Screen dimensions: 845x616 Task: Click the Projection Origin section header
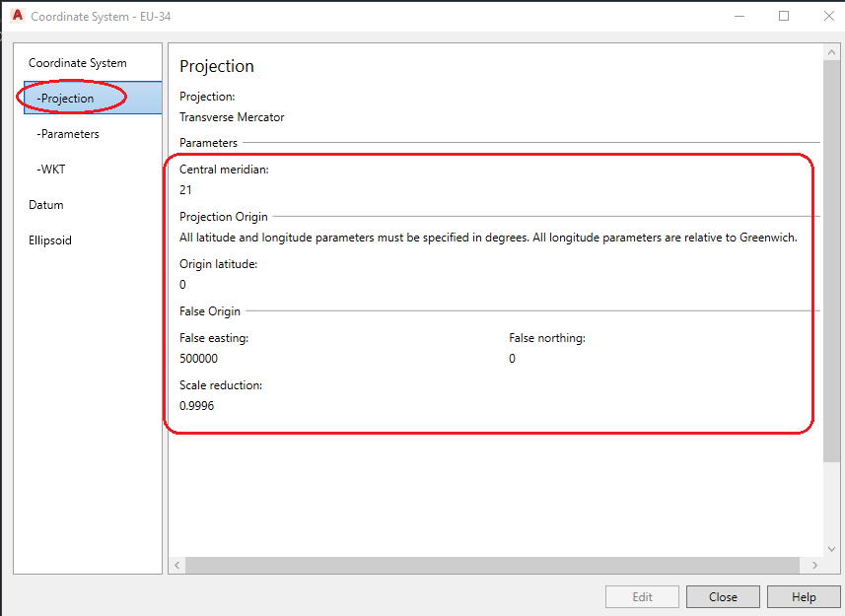tap(224, 217)
